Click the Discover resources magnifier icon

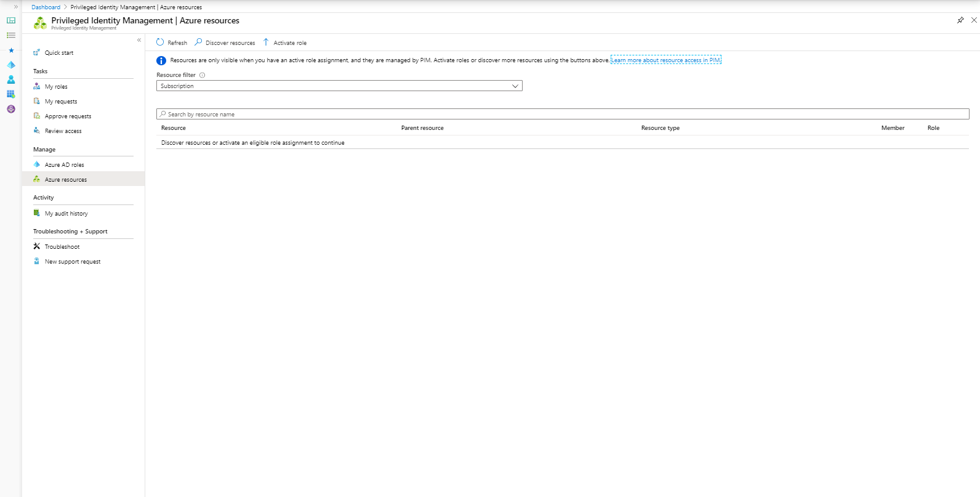point(198,42)
